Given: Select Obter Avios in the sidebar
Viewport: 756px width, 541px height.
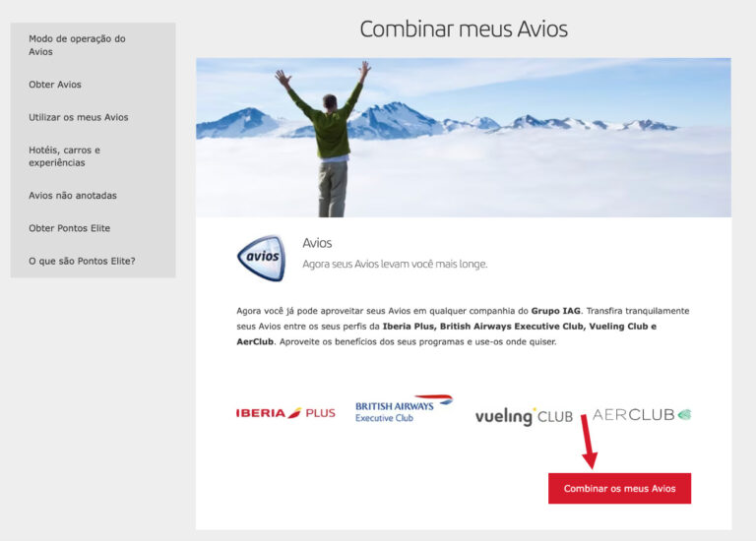Looking at the screenshot, I should coord(55,85).
